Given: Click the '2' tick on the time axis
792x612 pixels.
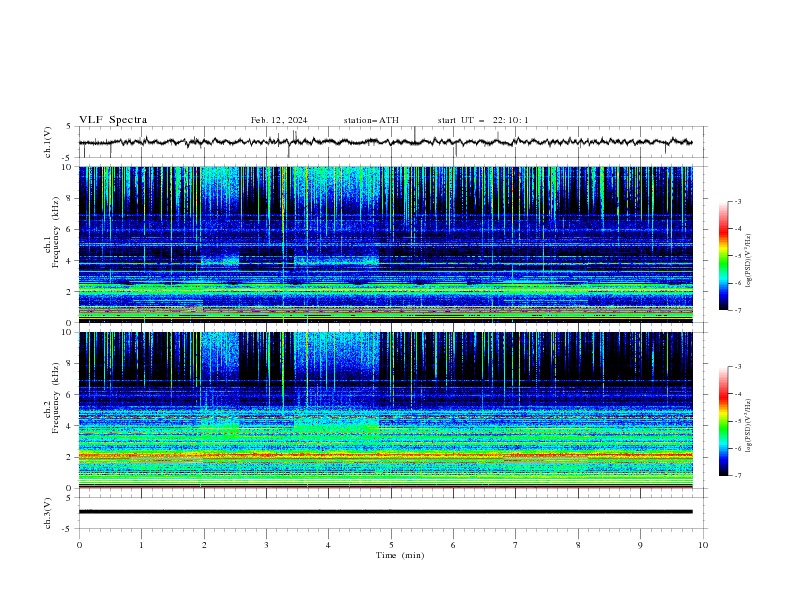Looking at the screenshot, I should [204, 545].
